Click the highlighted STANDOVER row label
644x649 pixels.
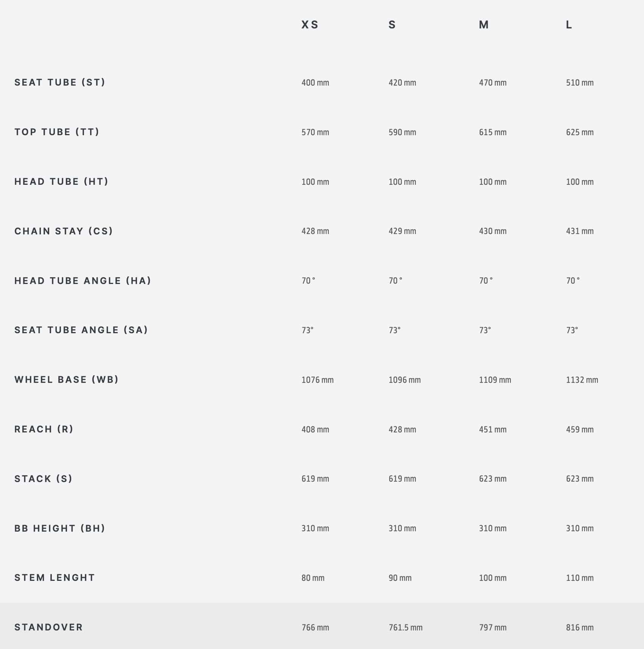[48, 627]
